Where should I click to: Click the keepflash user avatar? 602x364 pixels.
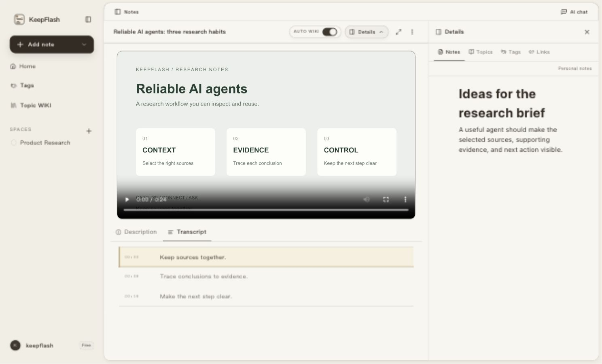coord(15,345)
